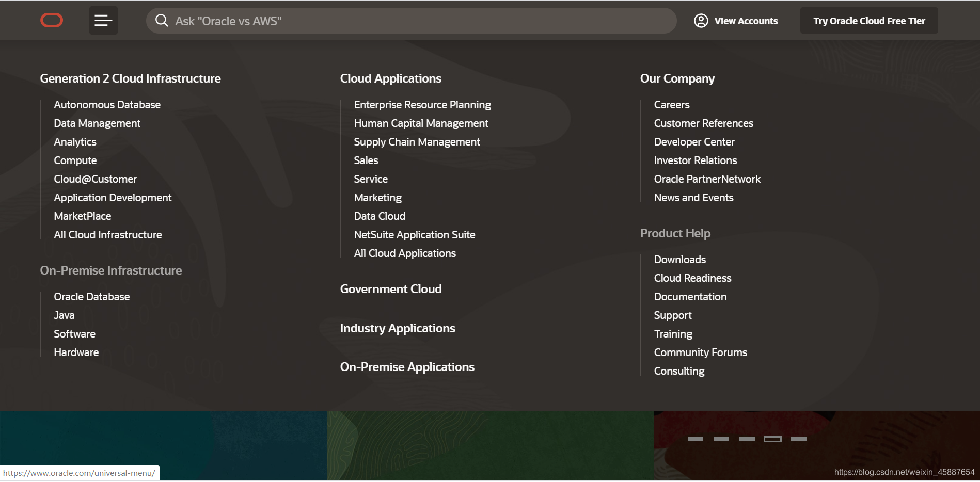Open the Compute link

click(x=75, y=160)
